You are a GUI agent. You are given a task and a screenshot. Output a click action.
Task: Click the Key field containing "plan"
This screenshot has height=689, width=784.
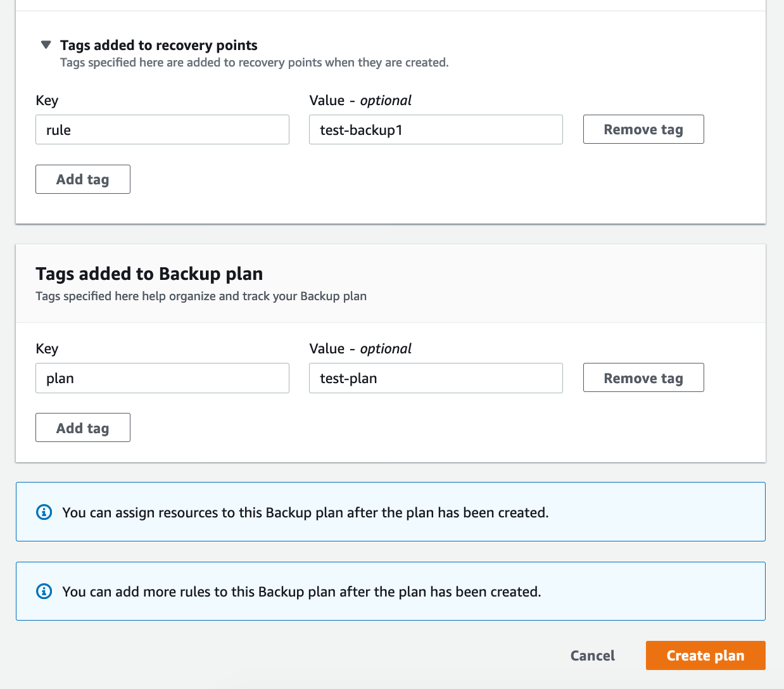pos(162,378)
